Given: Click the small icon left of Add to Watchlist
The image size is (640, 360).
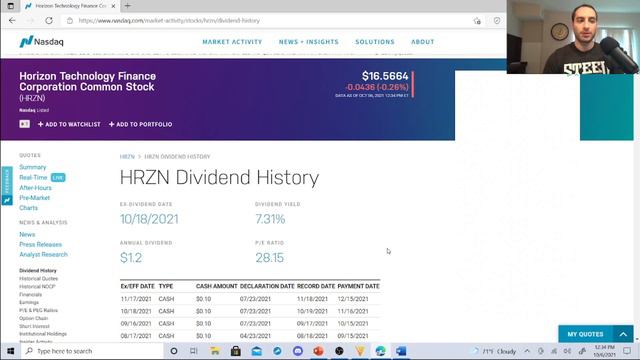Looking at the screenshot, I should coord(24,124).
